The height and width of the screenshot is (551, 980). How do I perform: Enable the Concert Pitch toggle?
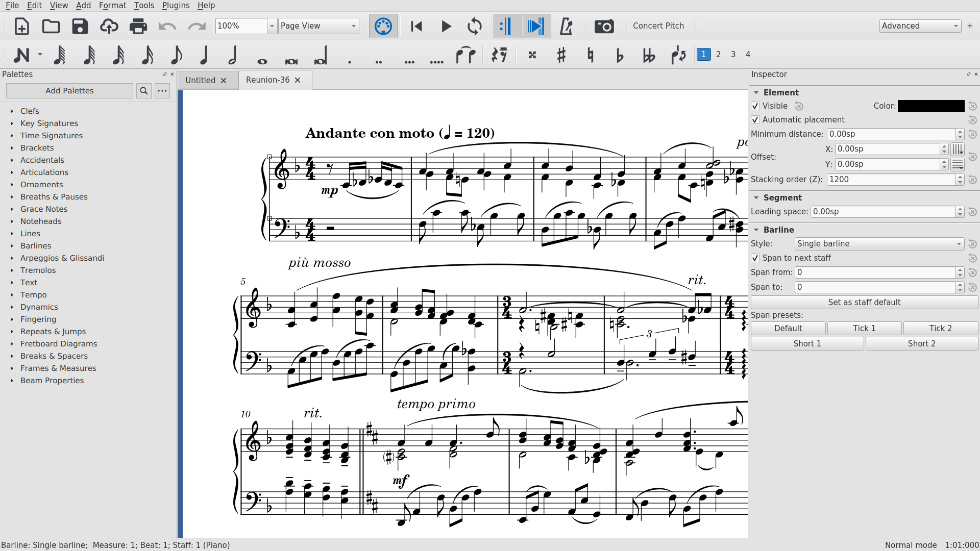coord(658,26)
